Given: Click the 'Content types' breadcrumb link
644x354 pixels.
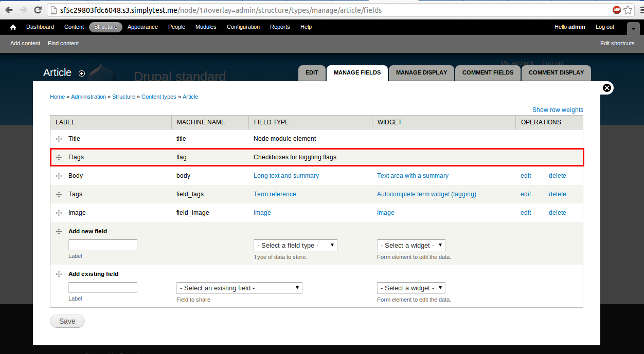Looking at the screenshot, I should [159, 97].
